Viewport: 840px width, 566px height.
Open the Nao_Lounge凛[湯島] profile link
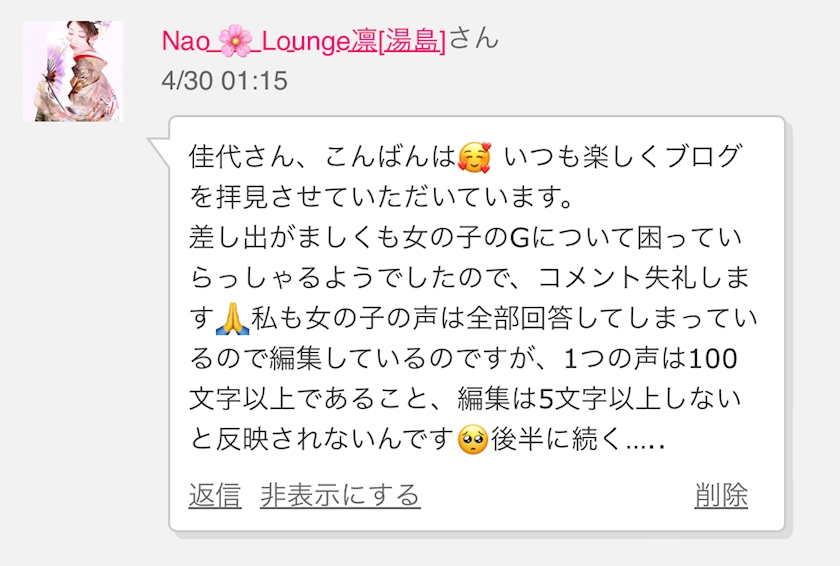coord(303,41)
